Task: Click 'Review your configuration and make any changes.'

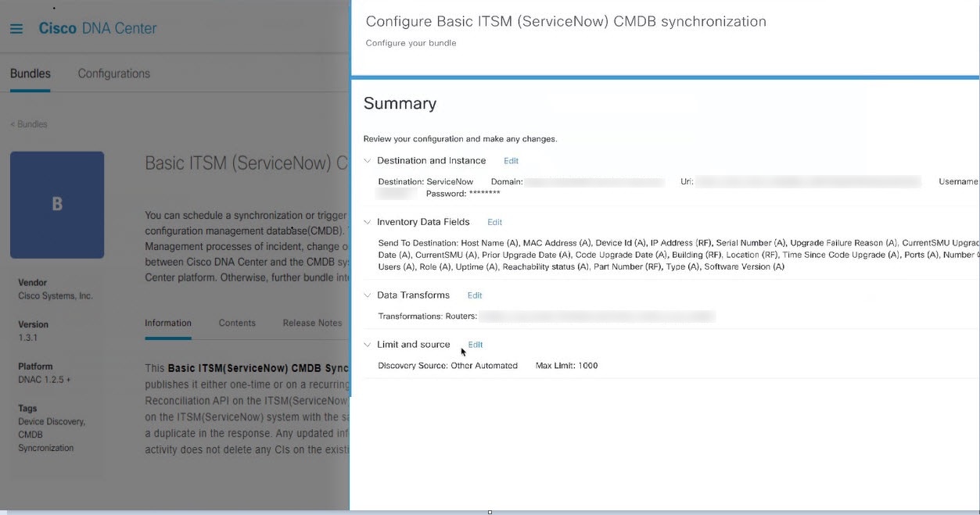Action: [x=460, y=139]
